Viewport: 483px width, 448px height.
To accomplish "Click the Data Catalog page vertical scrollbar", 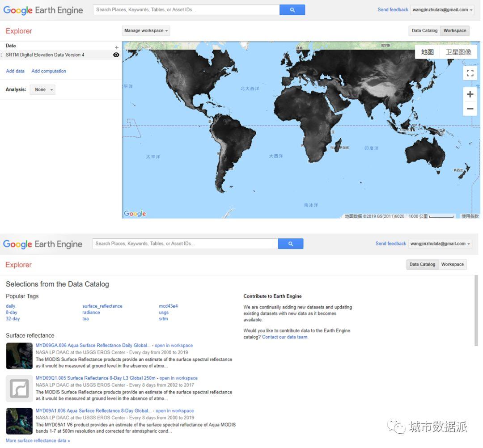I will tap(476, 311).
